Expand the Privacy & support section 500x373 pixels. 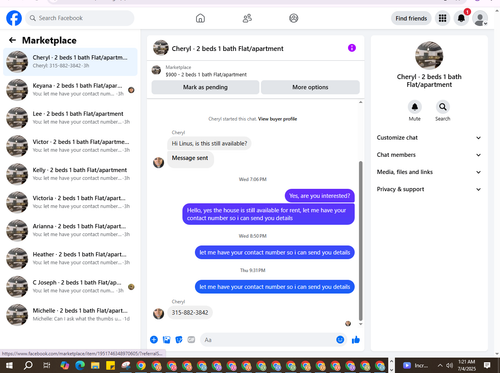429,189
